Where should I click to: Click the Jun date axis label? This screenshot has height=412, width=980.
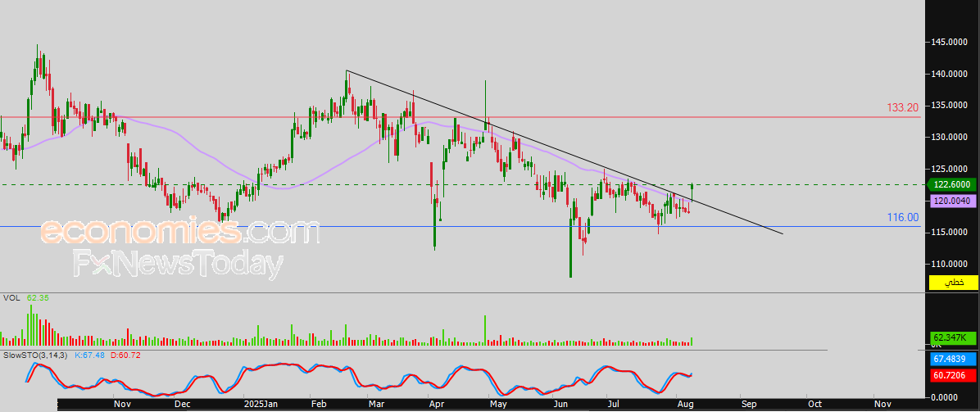tap(560, 404)
